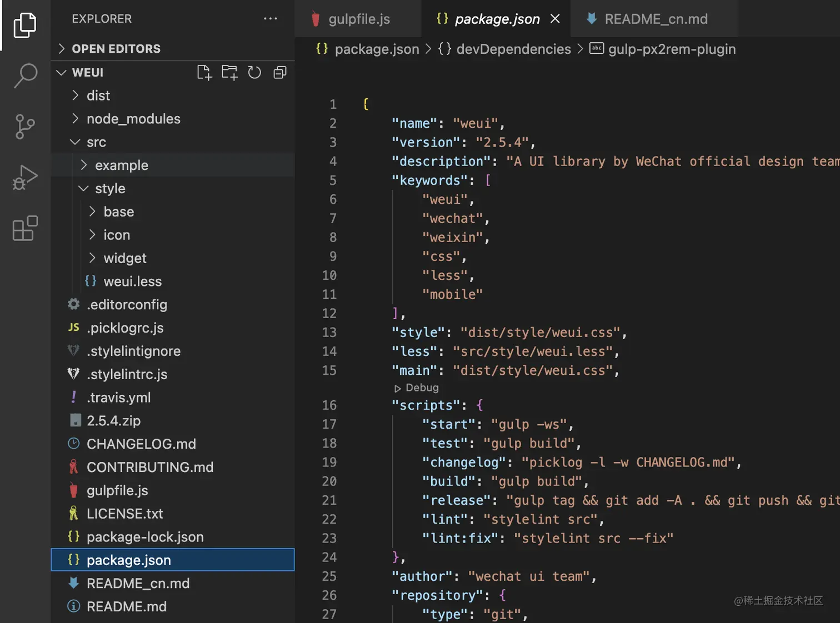The image size is (840, 623).
Task: Switch to the README_cn.md tab
Action: pos(656,19)
